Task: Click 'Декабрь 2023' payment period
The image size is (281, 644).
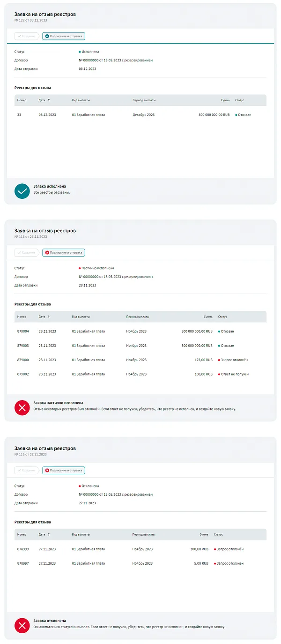Action: click(143, 114)
